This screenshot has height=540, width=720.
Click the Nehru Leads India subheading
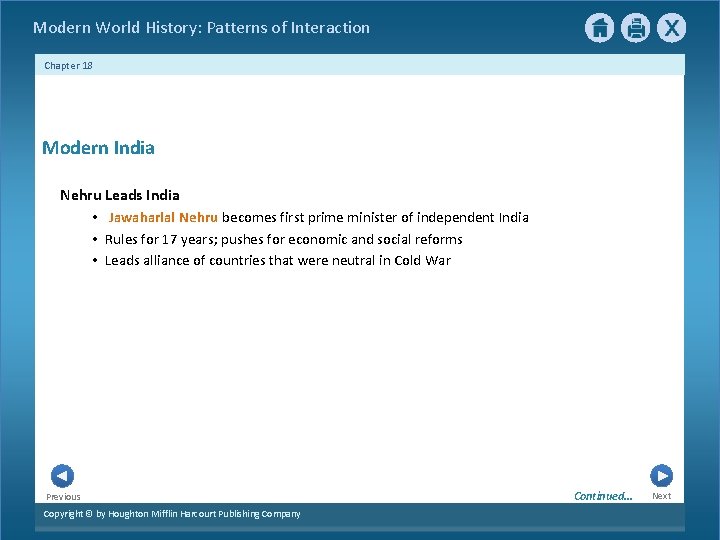(120, 195)
